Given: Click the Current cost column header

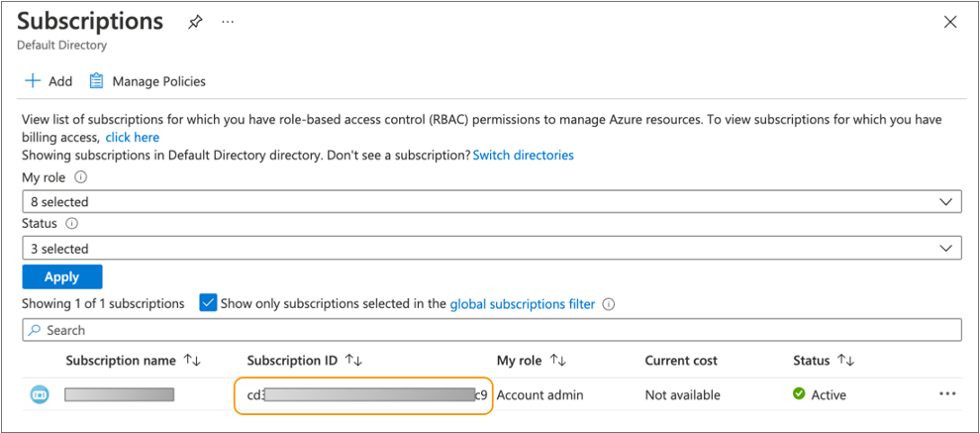Looking at the screenshot, I should point(681,361).
